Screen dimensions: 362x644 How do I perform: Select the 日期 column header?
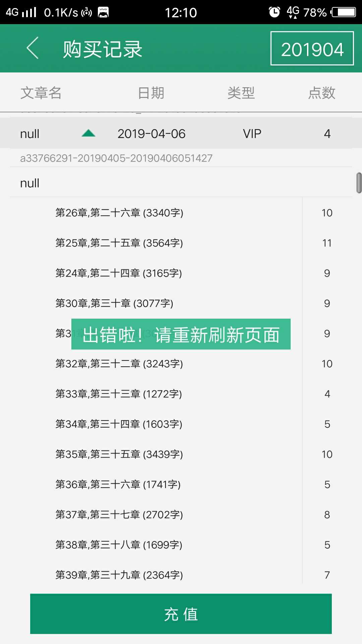click(x=151, y=93)
